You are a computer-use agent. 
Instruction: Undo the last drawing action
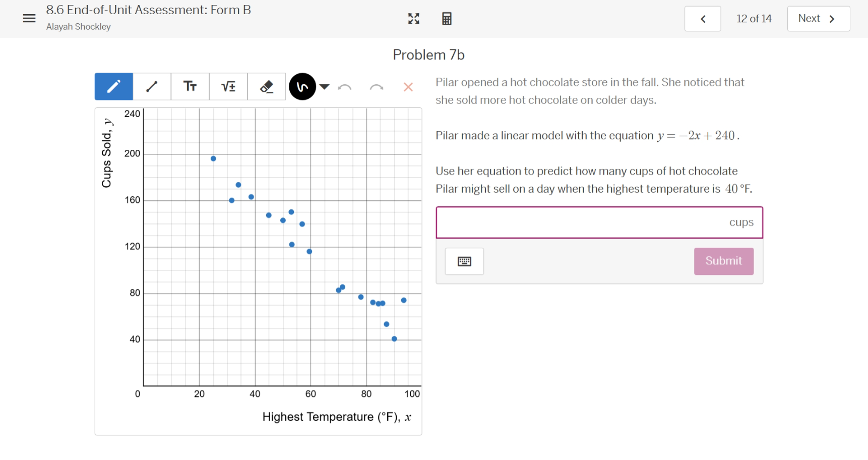coord(345,87)
